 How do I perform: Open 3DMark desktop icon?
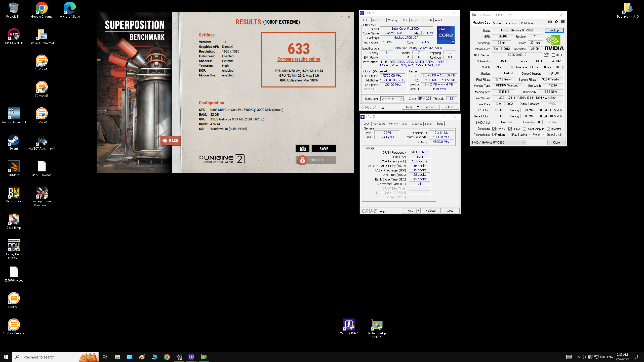coord(14,168)
